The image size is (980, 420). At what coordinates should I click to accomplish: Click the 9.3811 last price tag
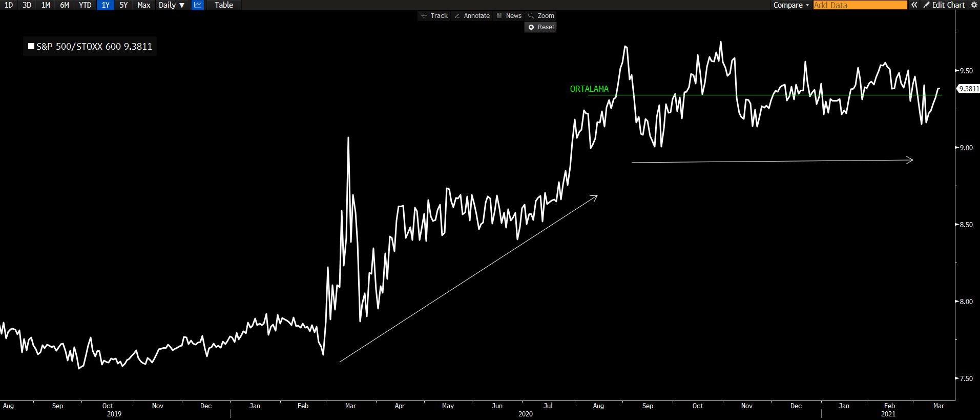coord(969,89)
